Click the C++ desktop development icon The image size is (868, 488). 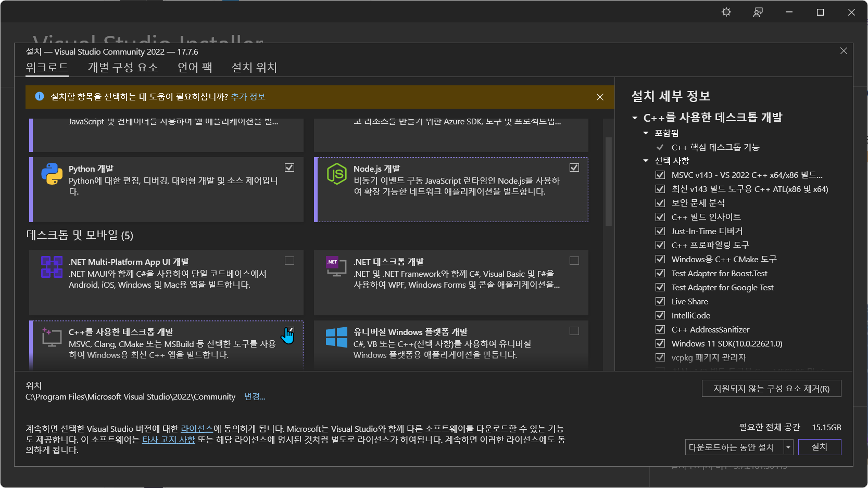click(x=52, y=337)
